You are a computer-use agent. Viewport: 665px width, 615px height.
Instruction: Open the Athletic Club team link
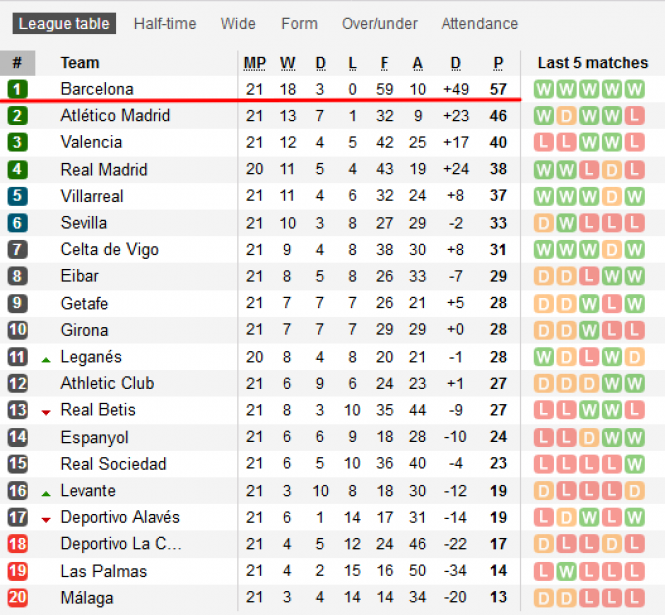click(107, 383)
